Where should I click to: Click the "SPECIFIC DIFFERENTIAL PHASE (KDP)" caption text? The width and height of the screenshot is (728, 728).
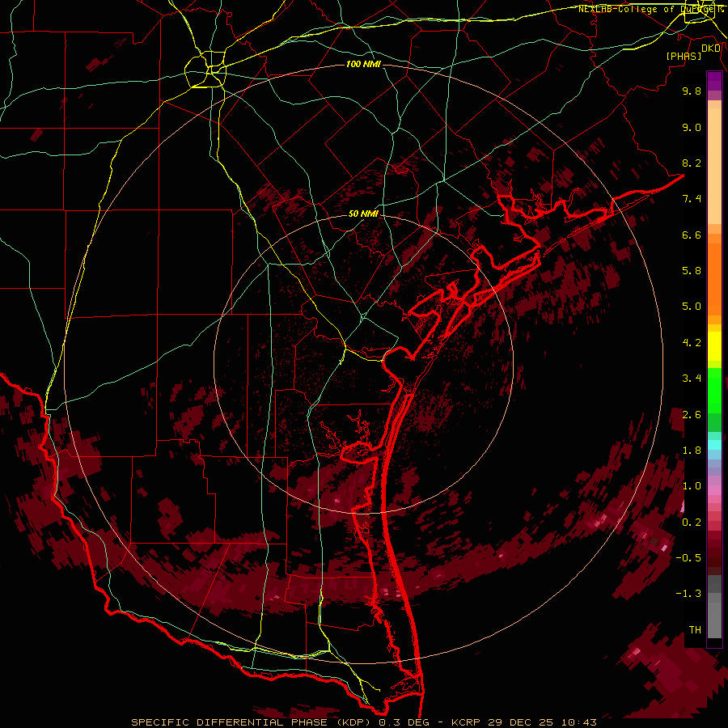[253, 722]
